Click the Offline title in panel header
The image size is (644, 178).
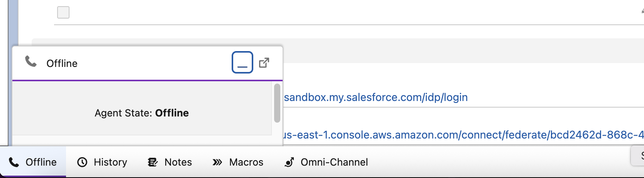(x=62, y=63)
